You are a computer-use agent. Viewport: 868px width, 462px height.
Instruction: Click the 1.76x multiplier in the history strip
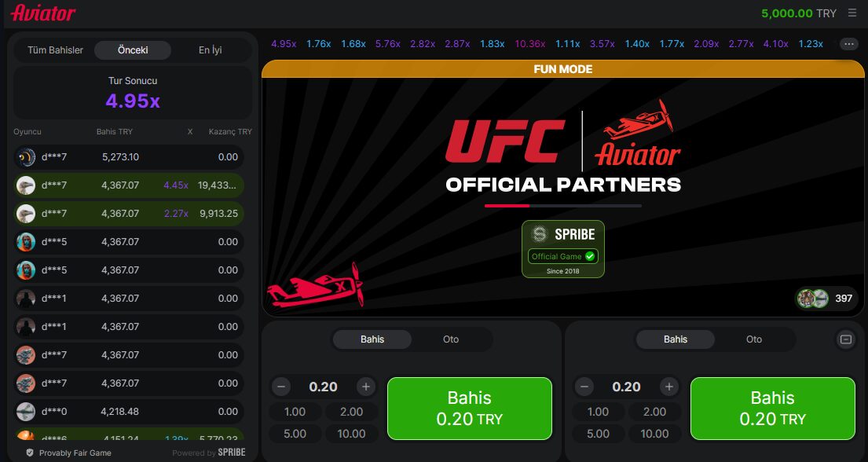click(319, 44)
